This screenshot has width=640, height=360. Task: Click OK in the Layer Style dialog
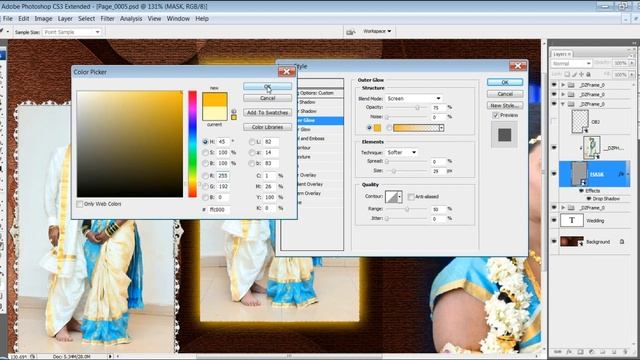click(x=505, y=82)
